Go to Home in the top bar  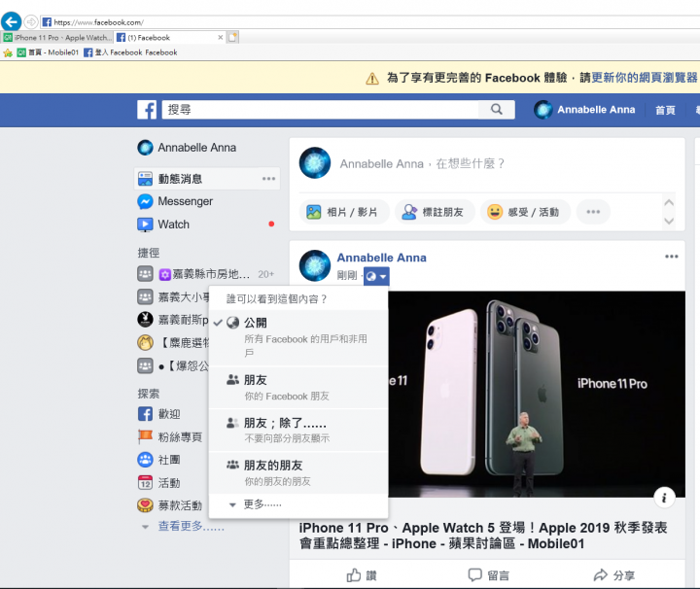665,110
